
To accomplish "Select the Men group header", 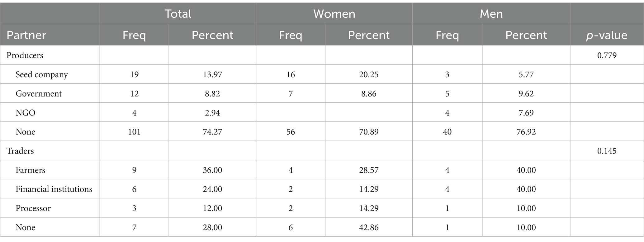I will (491, 14).
